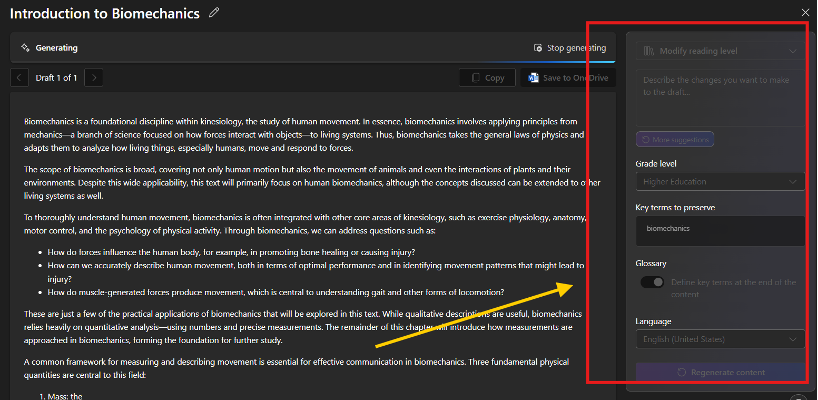This screenshot has width=818, height=400.
Task: Click the bullet about muscle-generated forces
Action: [275, 292]
